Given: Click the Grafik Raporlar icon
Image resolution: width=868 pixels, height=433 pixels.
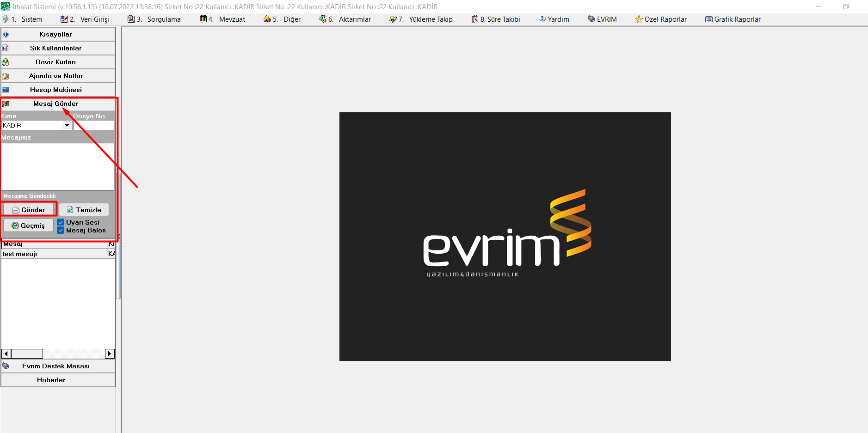Looking at the screenshot, I should 709,19.
